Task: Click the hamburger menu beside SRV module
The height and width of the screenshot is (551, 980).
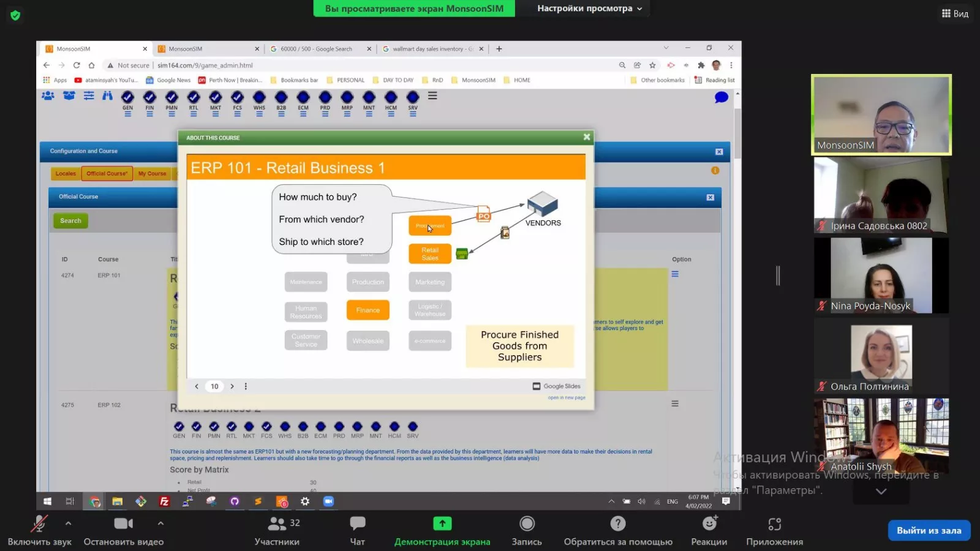Action: point(432,96)
